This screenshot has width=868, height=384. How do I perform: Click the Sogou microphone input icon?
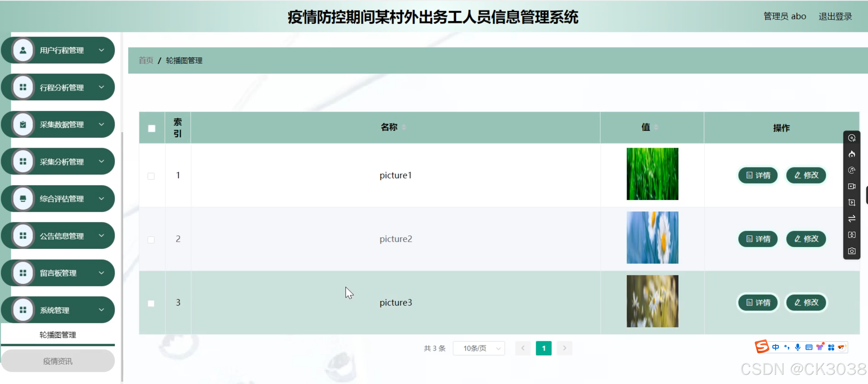pos(797,347)
